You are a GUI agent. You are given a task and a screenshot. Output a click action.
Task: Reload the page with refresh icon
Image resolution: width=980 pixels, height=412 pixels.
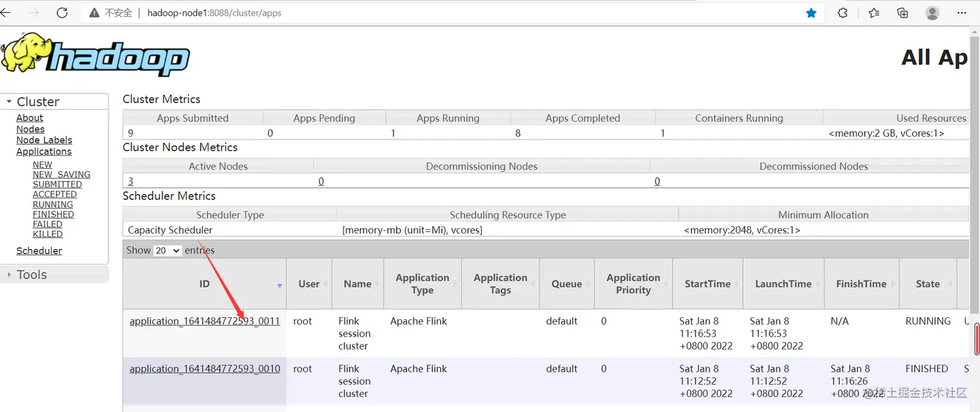tap(62, 13)
